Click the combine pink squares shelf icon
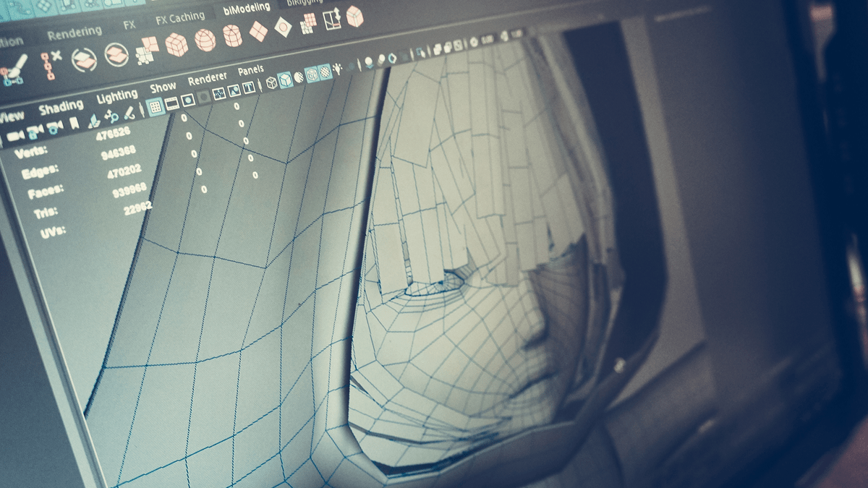Image resolution: width=868 pixels, height=488 pixels. tap(147, 50)
